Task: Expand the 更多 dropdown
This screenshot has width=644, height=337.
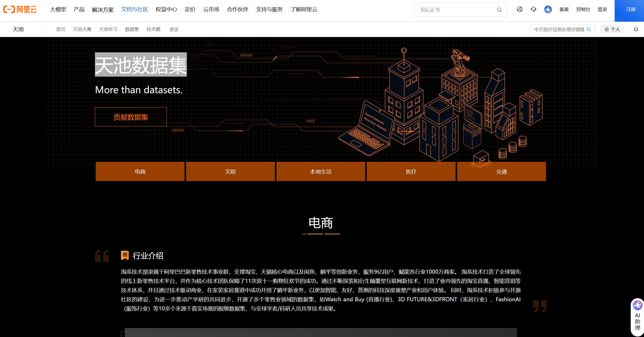Action: pos(174,30)
